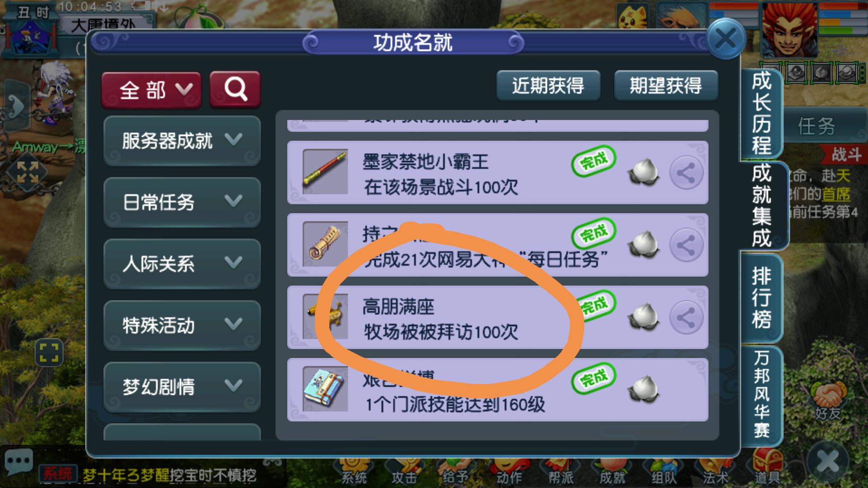Share the 高朋满座 achievement

pos(686,317)
